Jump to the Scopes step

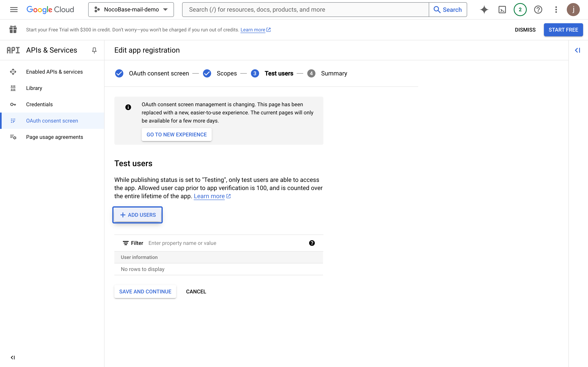pyautogui.click(x=226, y=73)
